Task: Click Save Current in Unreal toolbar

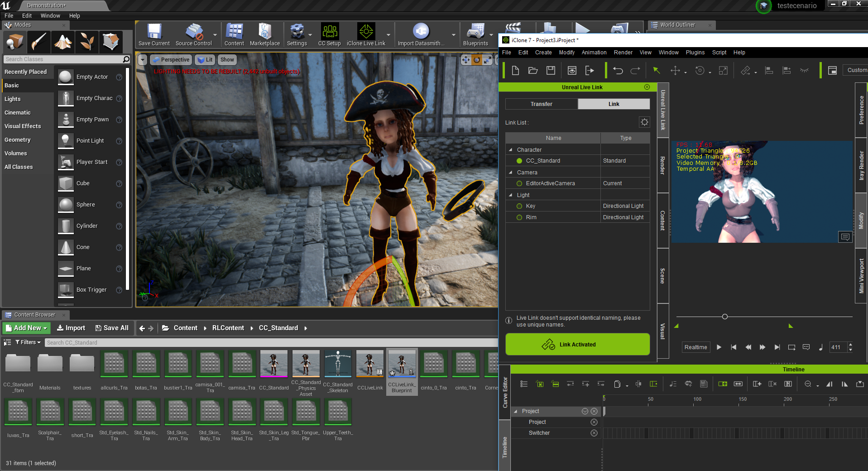Action: [154, 34]
